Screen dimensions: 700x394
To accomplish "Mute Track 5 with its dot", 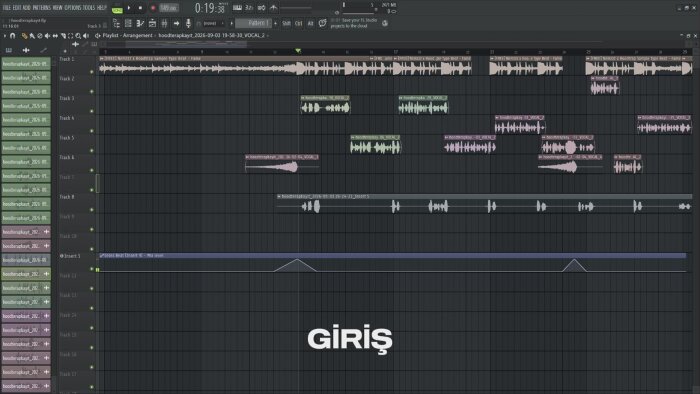I will click(x=92, y=150).
